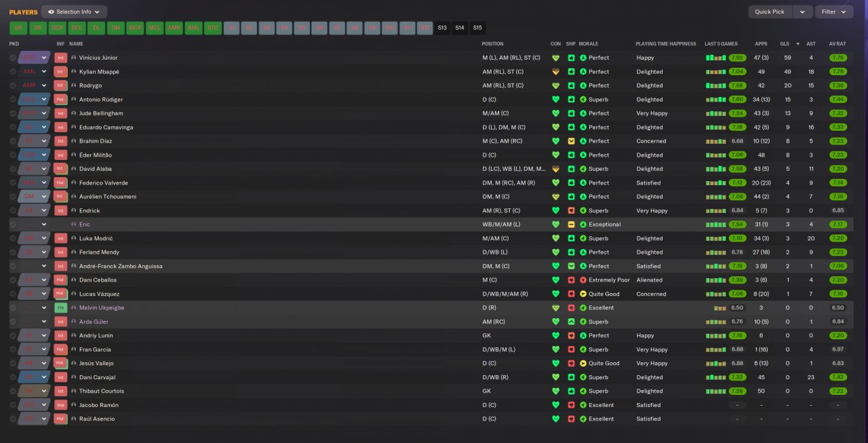Image resolution: width=868 pixels, height=443 pixels.
Task: Click the last 5 games form bars for Dani Ceballos
Action: point(716,280)
